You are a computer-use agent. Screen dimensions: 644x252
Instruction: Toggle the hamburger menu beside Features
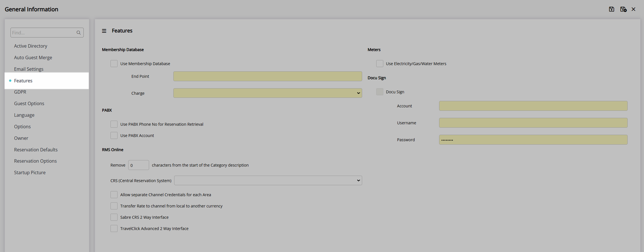pyautogui.click(x=104, y=31)
